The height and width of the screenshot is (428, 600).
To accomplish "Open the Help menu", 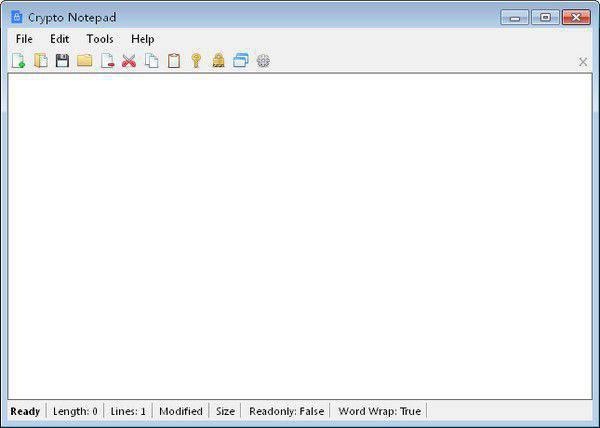I will point(142,39).
